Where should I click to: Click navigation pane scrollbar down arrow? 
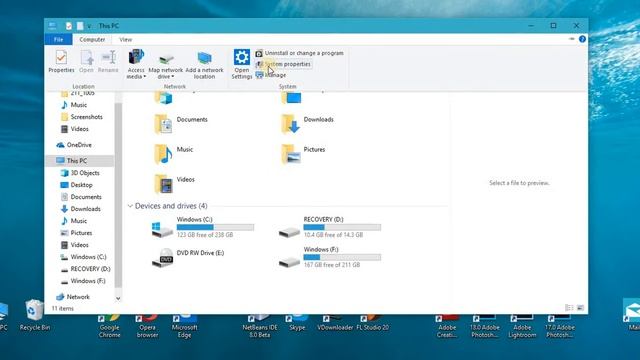coord(118,298)
